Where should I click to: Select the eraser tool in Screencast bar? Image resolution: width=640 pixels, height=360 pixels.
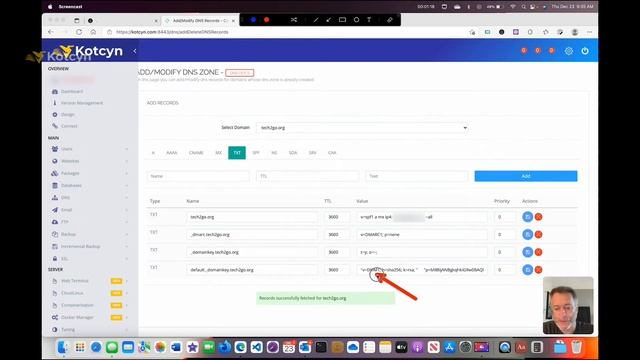[390, 20]
